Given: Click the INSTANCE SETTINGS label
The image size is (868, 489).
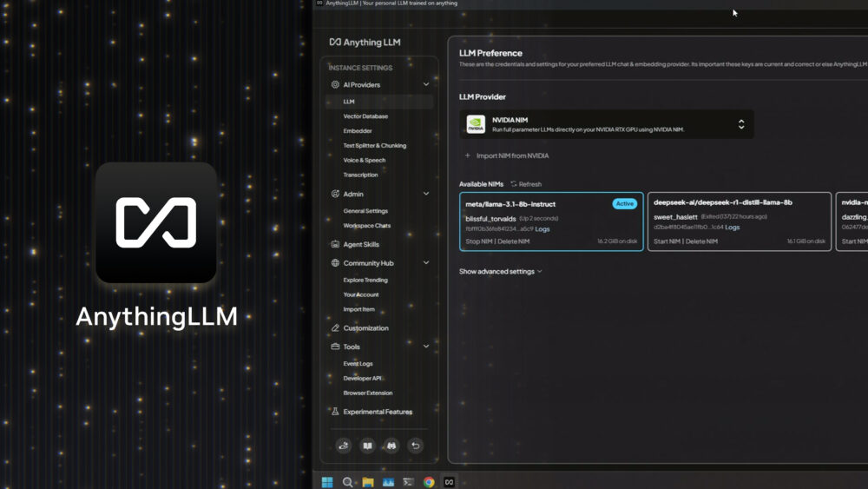Looking at the screenshot, I should pos(360,68).
